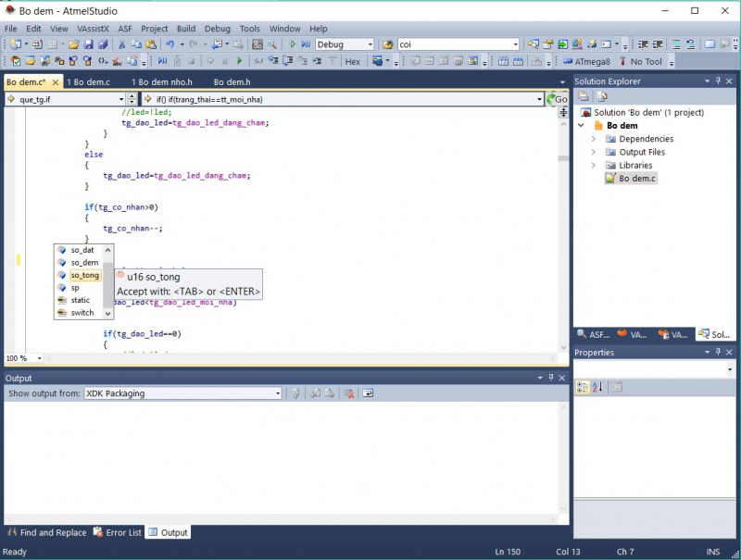
Task: Open the 'Show output from' dropdown
Action: pyautogui.click(x=277, y=393)
